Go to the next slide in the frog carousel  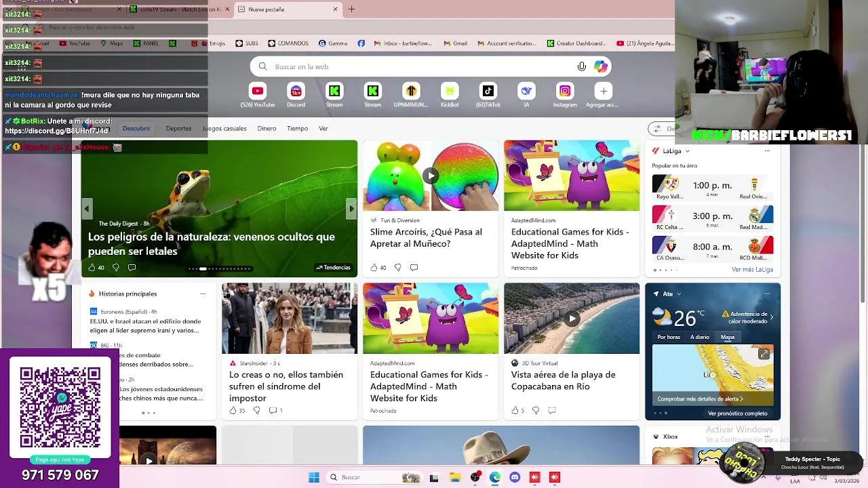pyautogui.click(x=351, y=209)
